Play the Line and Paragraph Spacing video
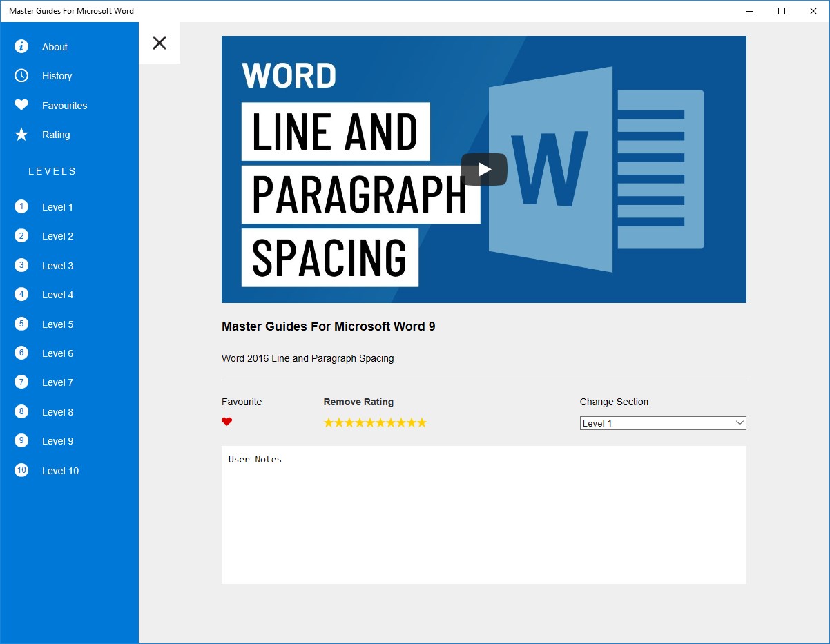The height and width of the screenshot is (644, 830). click(x=484, y=169)
